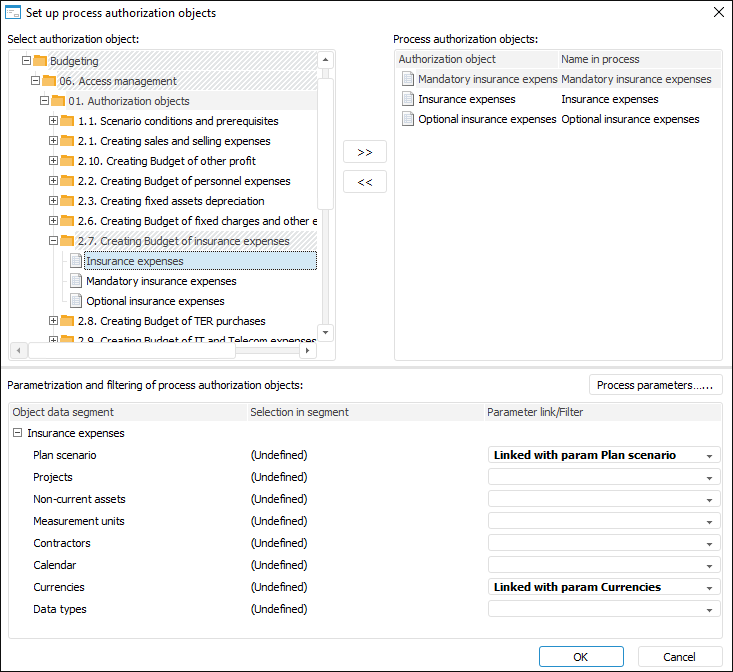
Task: Collapse the Insurance expenses segment group
Action: (x=18, y=433)
